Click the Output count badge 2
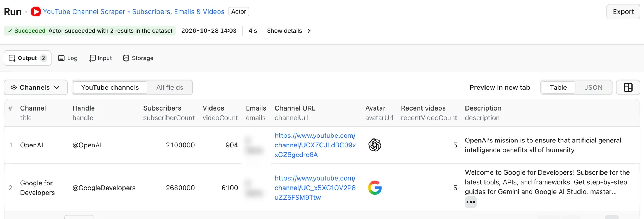The image size is (644, 219). click(x=43, y=58)
